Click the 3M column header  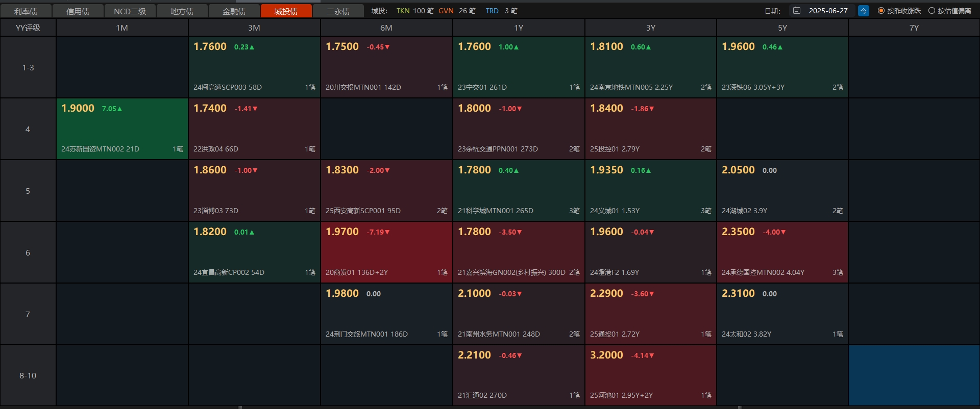[x=254, y=28]
